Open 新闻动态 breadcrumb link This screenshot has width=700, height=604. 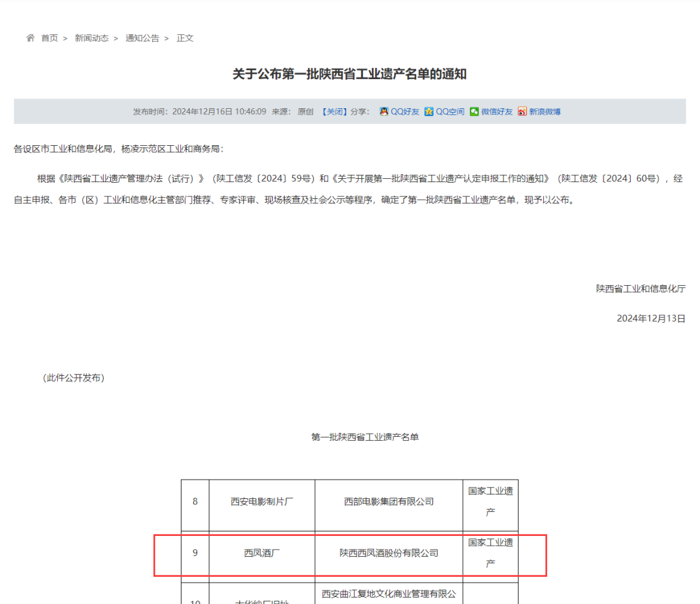click(x=91, y=38)
